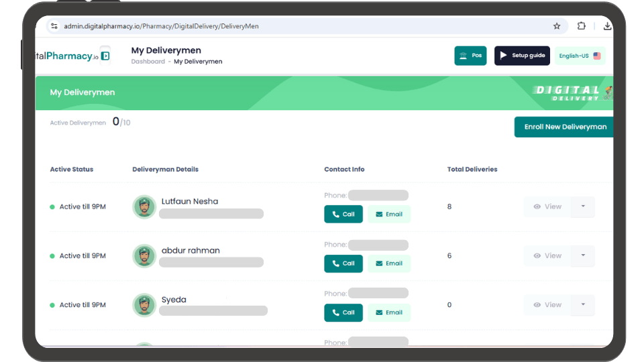Click the DigitalPharmacy.io logo
Viewport: 644px width, 362px height.
pos(72,56)
